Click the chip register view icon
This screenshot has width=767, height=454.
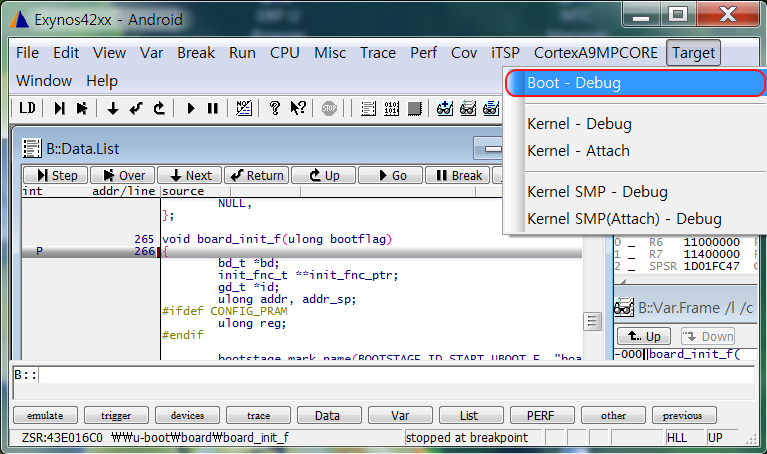414,108
